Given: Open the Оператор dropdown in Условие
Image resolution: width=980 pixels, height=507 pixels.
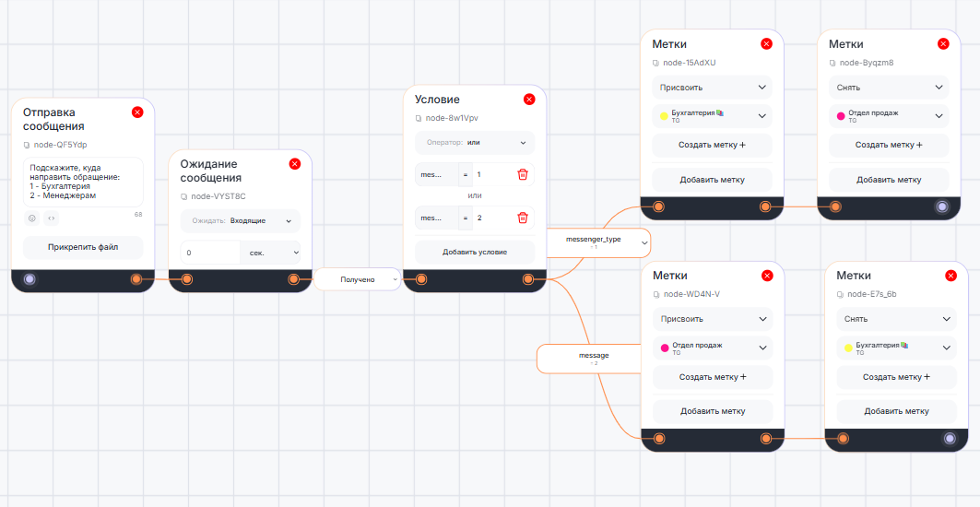Looking at the screenshot, I should point(474,143).
